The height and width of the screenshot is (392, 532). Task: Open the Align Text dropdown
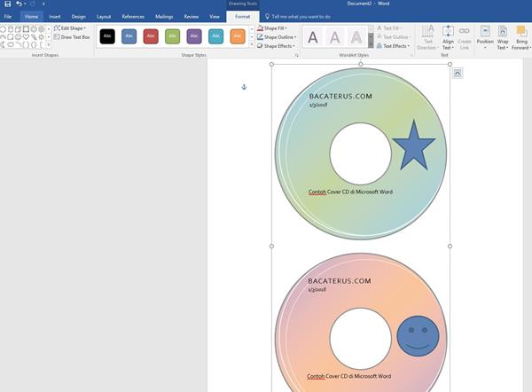coord(448,37)
